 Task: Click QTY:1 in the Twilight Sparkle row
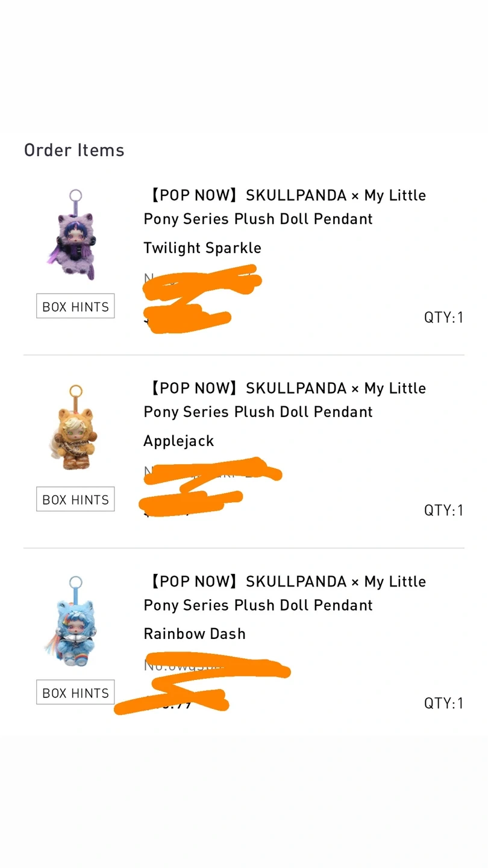[443, 317]
